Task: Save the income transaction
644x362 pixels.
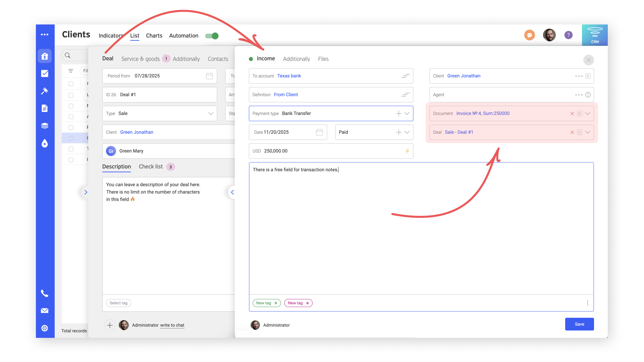Action: pos(579,324)
